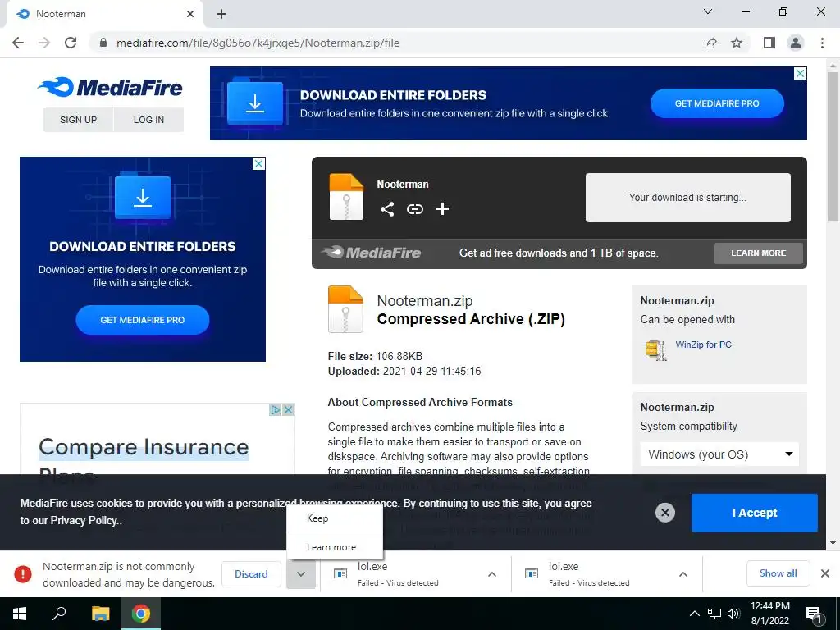Click the first lol.exe file icon
Image resolution: width=840 pixels, height=630 pixels.
[x=340, y=573]
